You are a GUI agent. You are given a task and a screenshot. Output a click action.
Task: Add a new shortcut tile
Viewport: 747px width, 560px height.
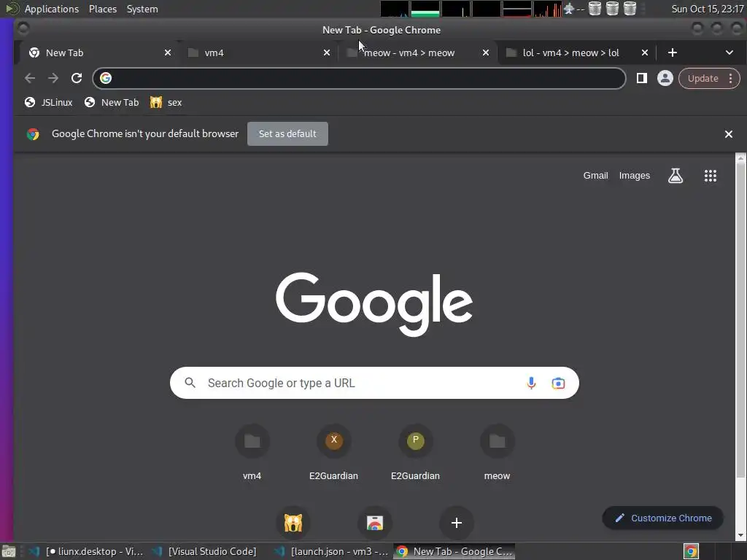point(457,523)
